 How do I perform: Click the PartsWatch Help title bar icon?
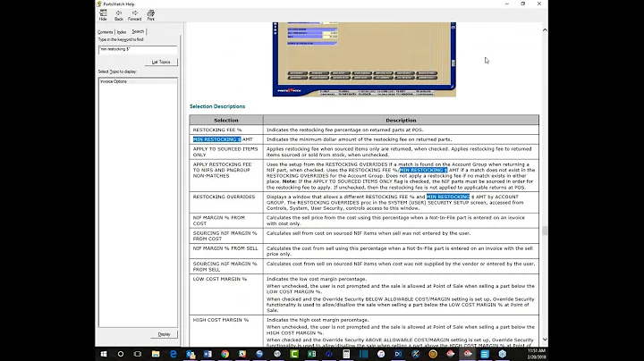pos(99,4)
